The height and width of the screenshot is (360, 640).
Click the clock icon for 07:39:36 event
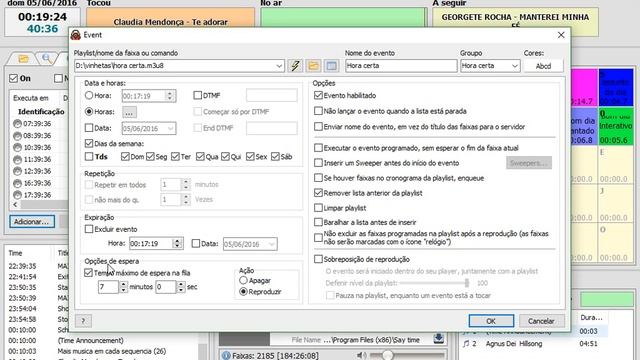(x=17, y=123)
